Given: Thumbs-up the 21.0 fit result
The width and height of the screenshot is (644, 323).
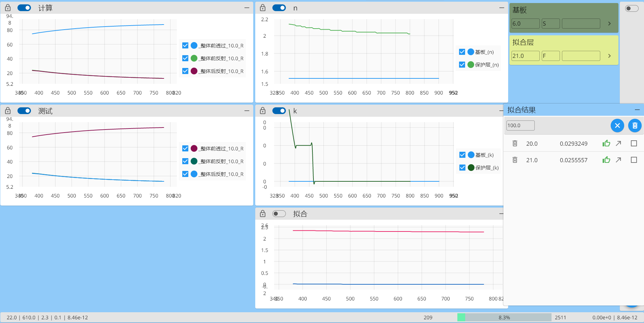Looking at the screenshot, I should 606,160.
